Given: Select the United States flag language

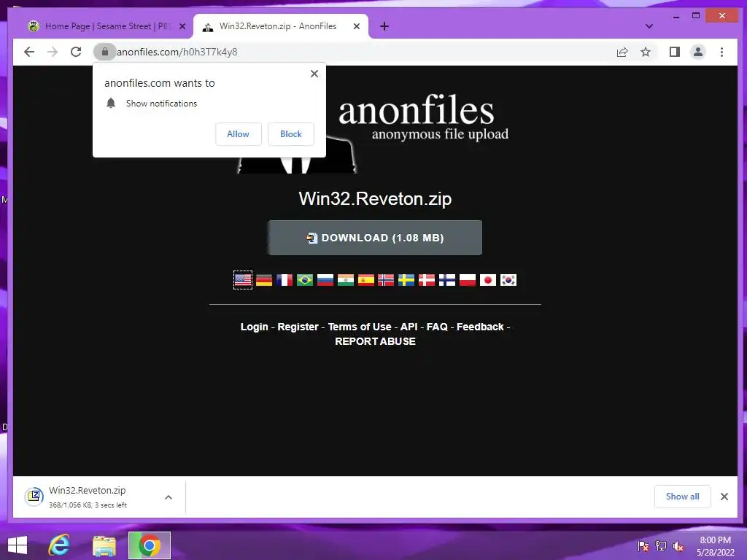Looking at the screenshot, I should coord(243,280).
